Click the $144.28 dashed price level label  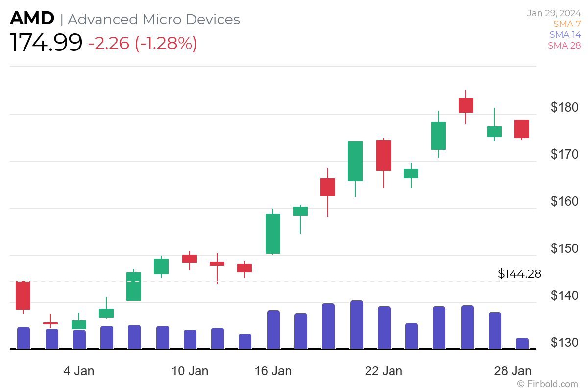(x=519, y=274)
